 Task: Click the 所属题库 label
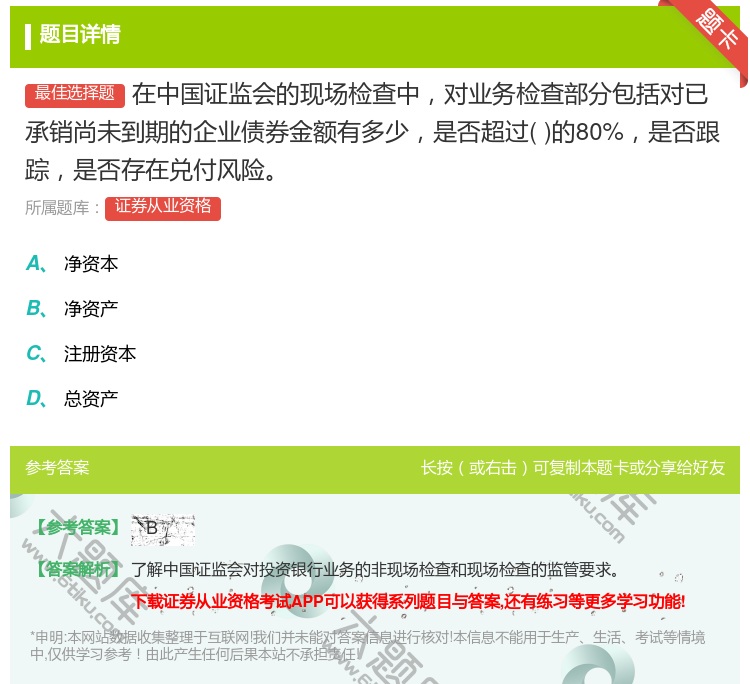click(x=62, y=208)
